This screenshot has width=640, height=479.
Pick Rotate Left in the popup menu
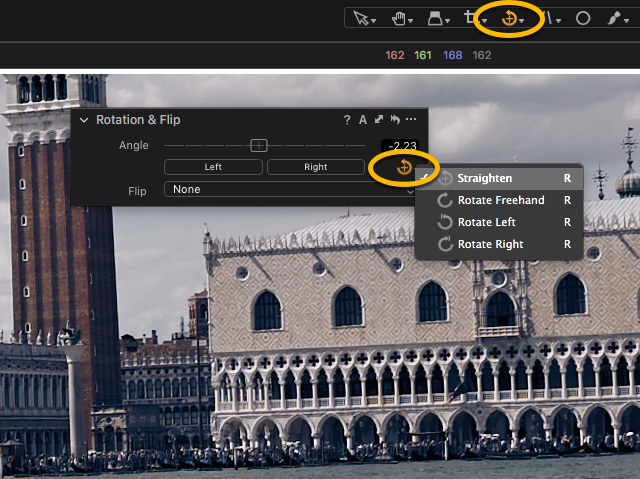[486, 222]
